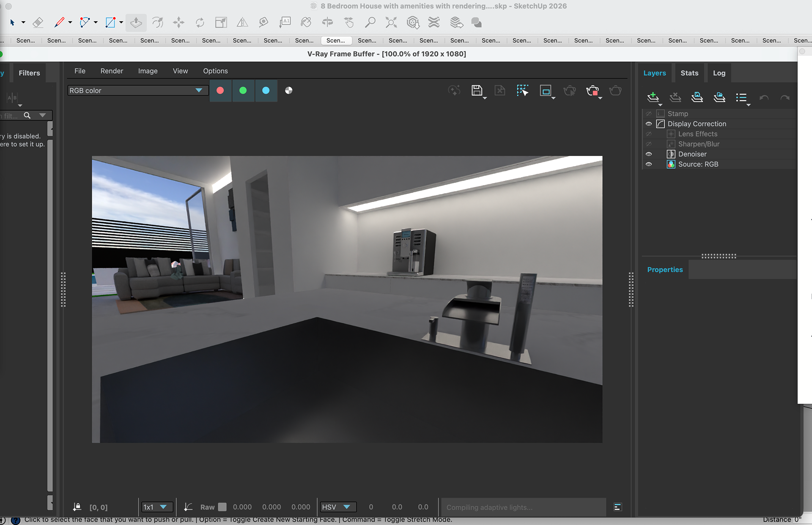Open the Filters panel tab

click(x=29, y=73)
